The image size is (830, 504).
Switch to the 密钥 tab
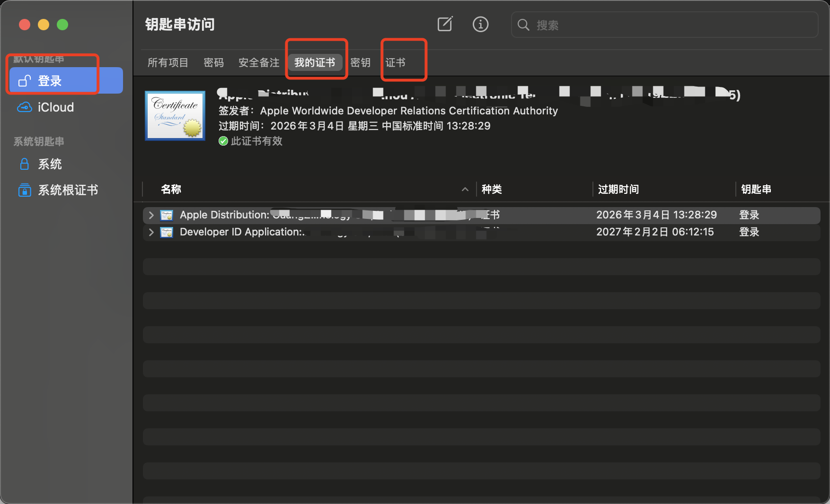click(x=360, y=62)
